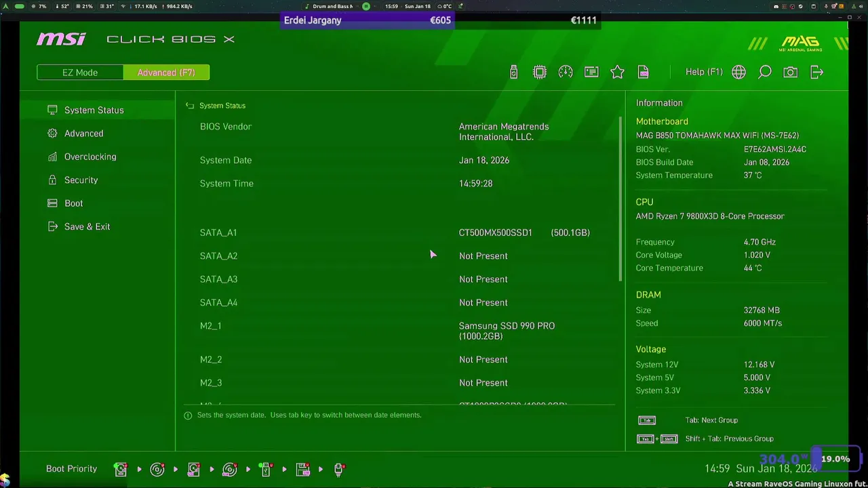Viewport: 868px width, 488px height.
Task: Click DRAM speed 6000 MT/s value
Action: click(762, 323)
